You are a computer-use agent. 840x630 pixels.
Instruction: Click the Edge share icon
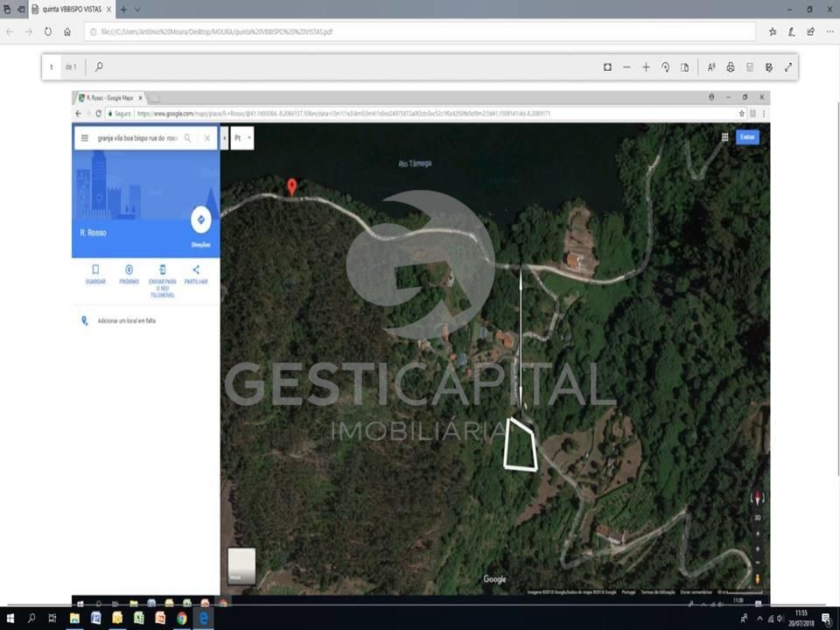click(x=810, y=31)
